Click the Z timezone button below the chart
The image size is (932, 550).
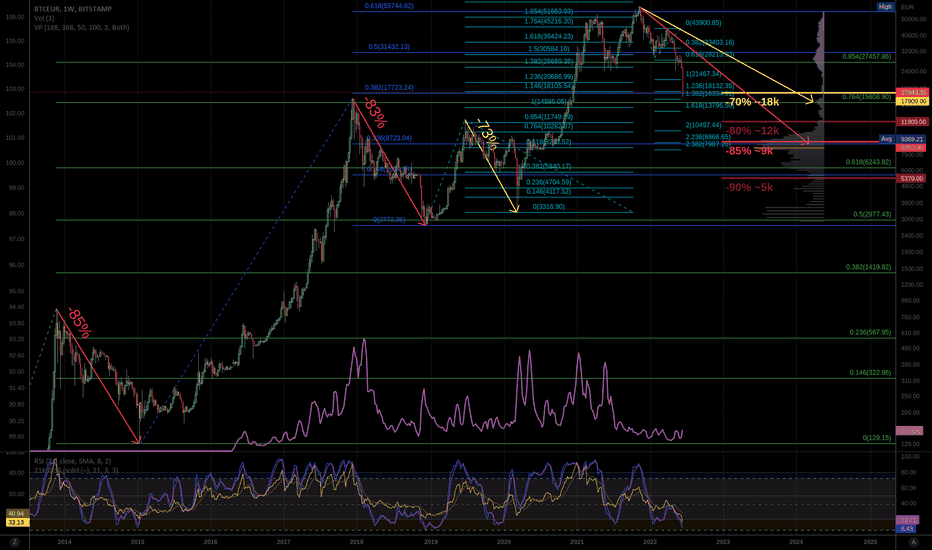(x=15, y=542)
